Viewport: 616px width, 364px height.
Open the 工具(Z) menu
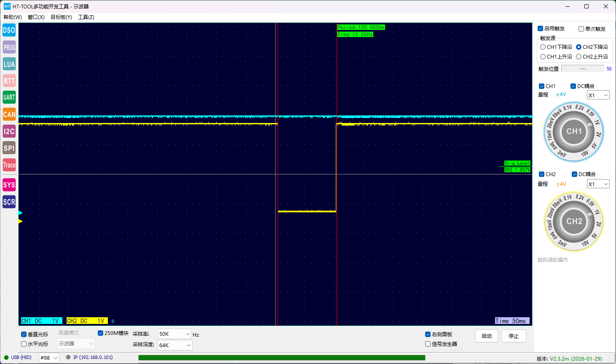86,17
